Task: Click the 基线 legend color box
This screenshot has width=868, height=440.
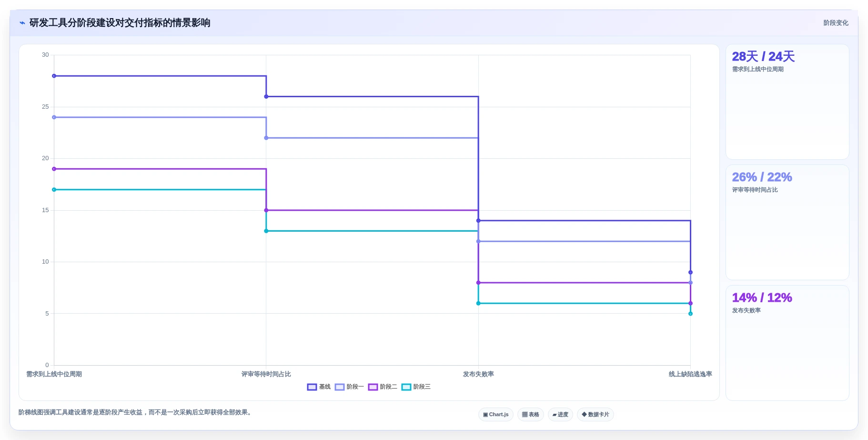Action: [312, 387]
